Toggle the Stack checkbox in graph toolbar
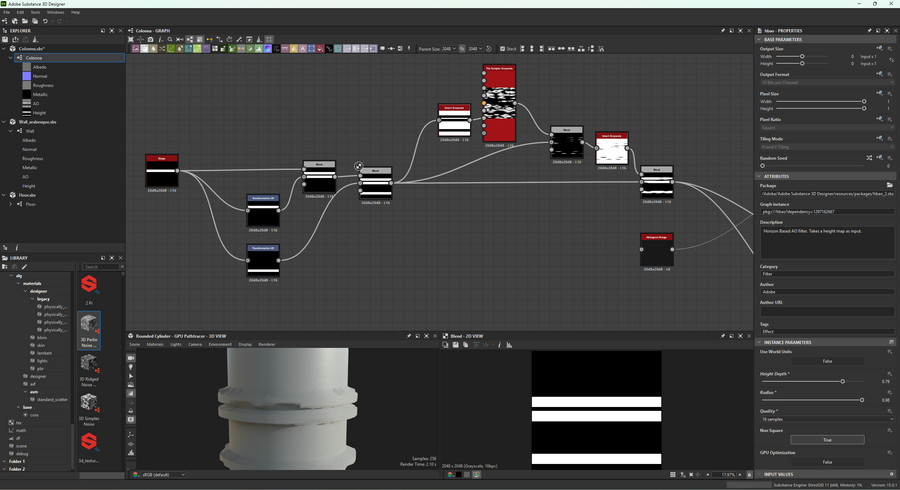 click(x=502, y=48)
